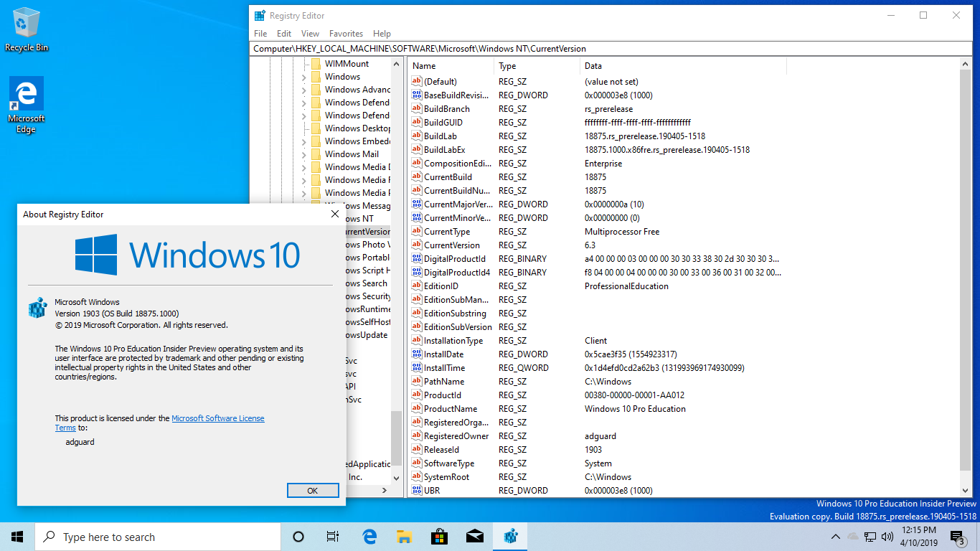
Task: Open the File menu
Action: 260,34
